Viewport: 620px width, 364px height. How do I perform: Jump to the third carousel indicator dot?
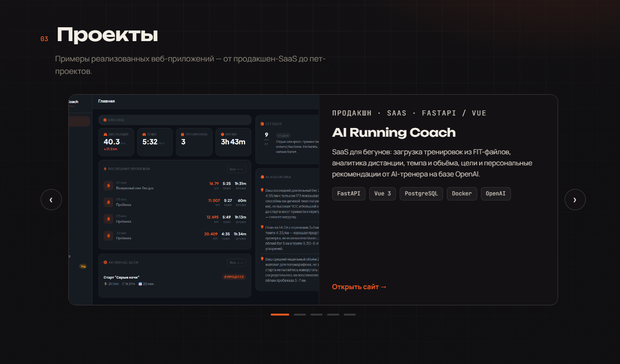(316, 315)
